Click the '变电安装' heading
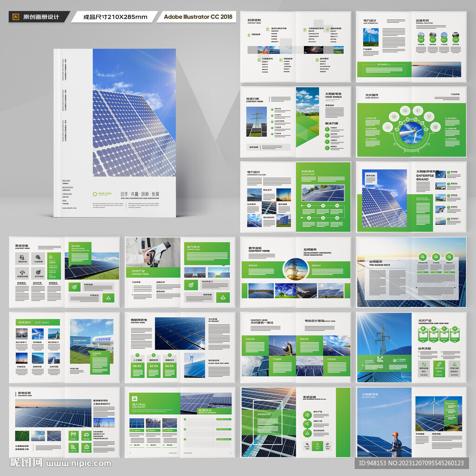The height and width of the screenshot is (476, 476). (x=24, y=393)
